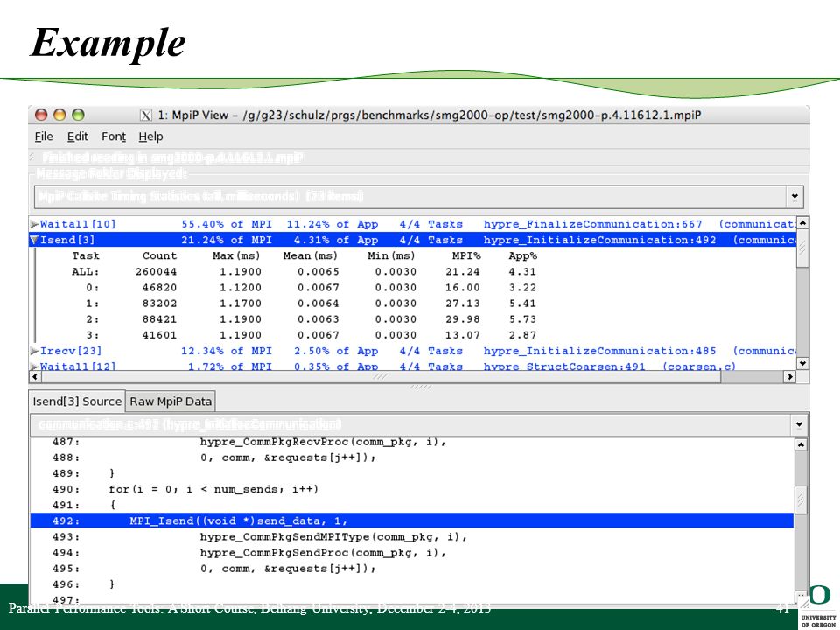Open the Edit menu
The height and width of the screenshot is (630, 840).
77,136
